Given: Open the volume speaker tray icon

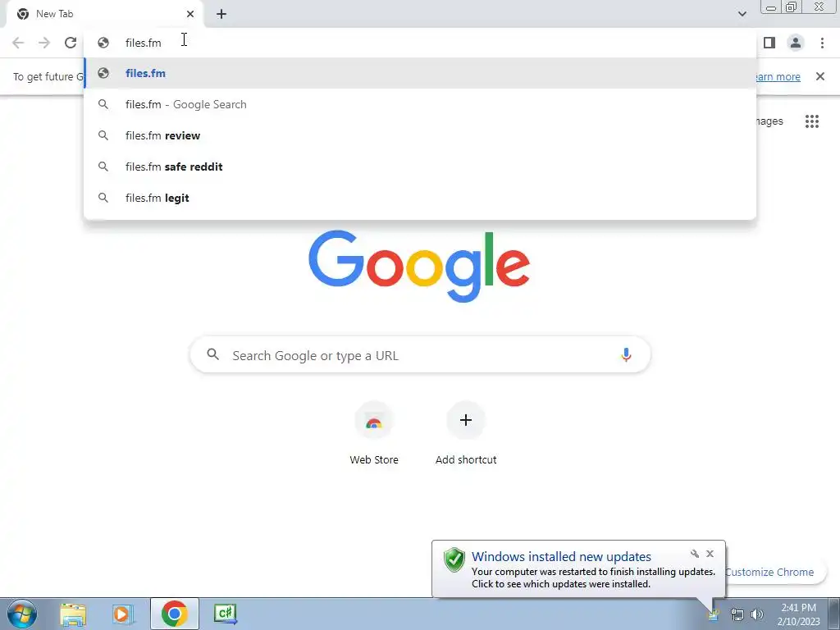Looking at the screenshot, I should (757, 615).
